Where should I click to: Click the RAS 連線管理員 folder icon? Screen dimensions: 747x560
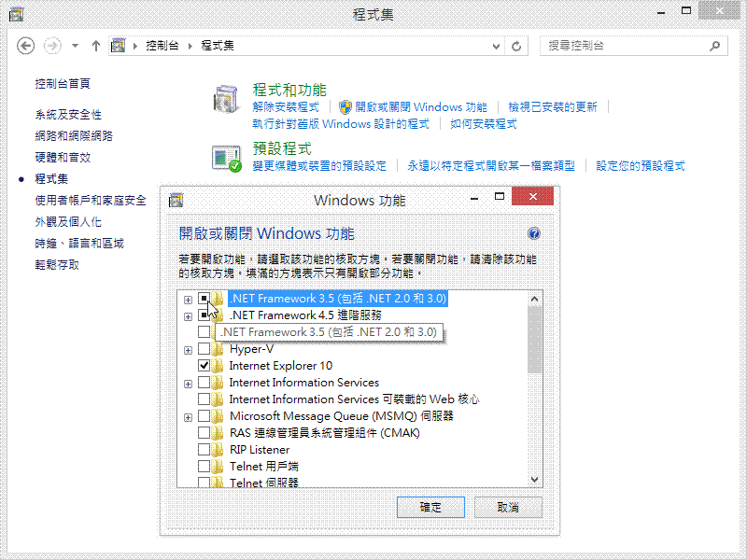[218, 433]
